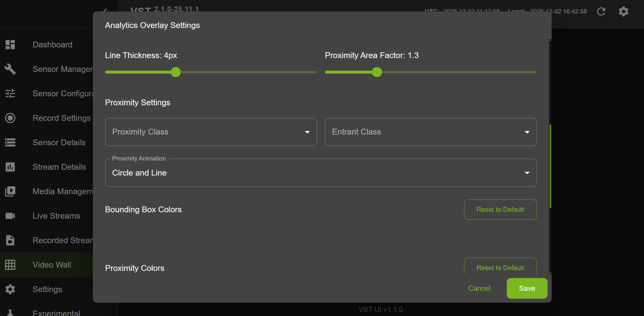Open the Proximity Animation dropdown
Screen dimensions: 644x316
(321, 173)
